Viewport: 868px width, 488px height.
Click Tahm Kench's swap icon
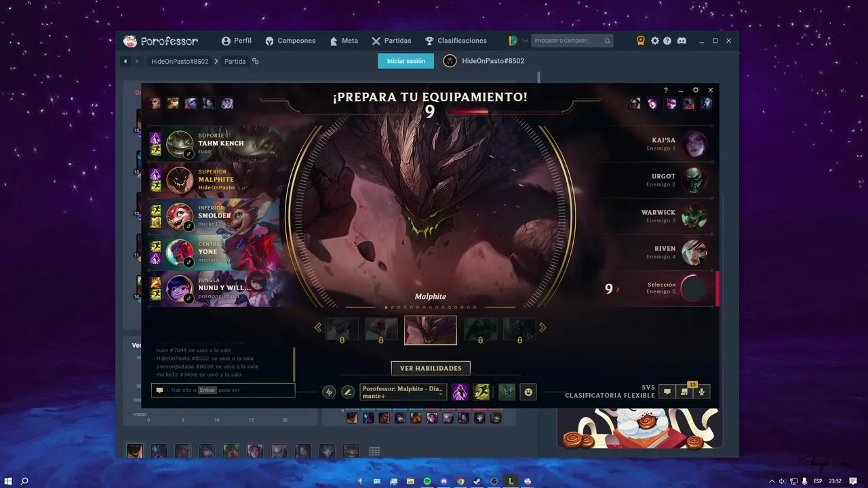tap(189, 154)
